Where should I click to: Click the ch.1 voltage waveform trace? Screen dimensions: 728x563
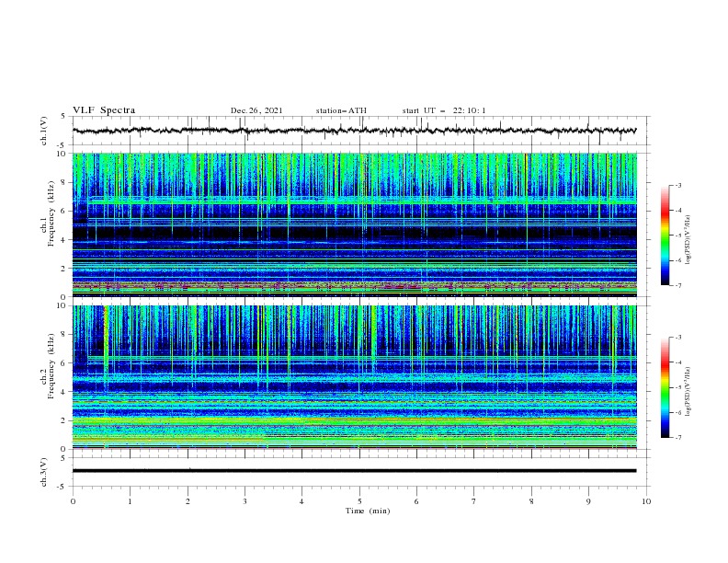point(354,131)
